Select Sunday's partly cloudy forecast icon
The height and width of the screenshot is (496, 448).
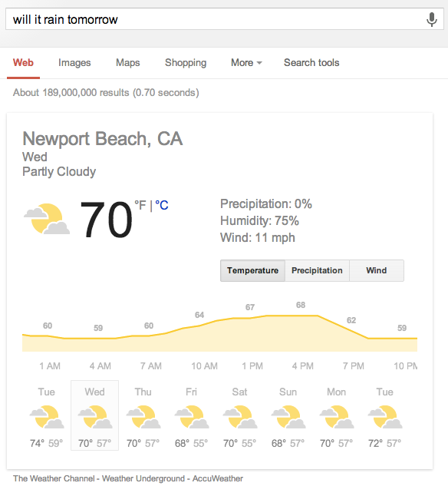point(288,417)
